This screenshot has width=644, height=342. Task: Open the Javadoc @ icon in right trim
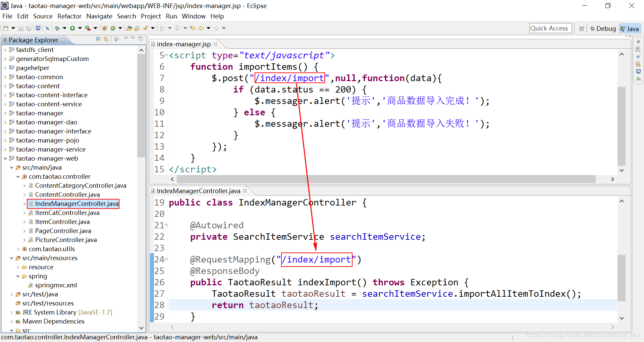coord(638,57)
